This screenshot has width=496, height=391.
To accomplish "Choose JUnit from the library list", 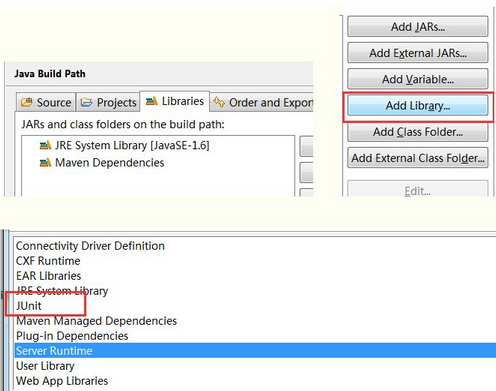I will (29, 306).
